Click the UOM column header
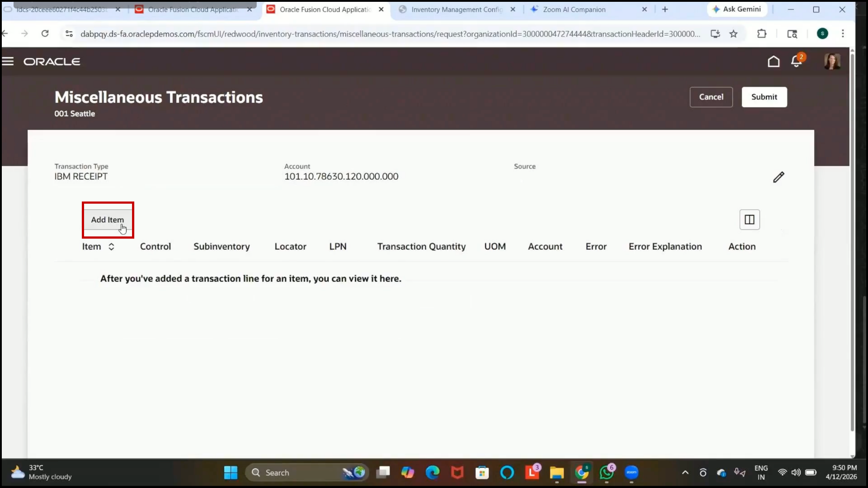Viewport: 868px width, 488px height. 495,247
